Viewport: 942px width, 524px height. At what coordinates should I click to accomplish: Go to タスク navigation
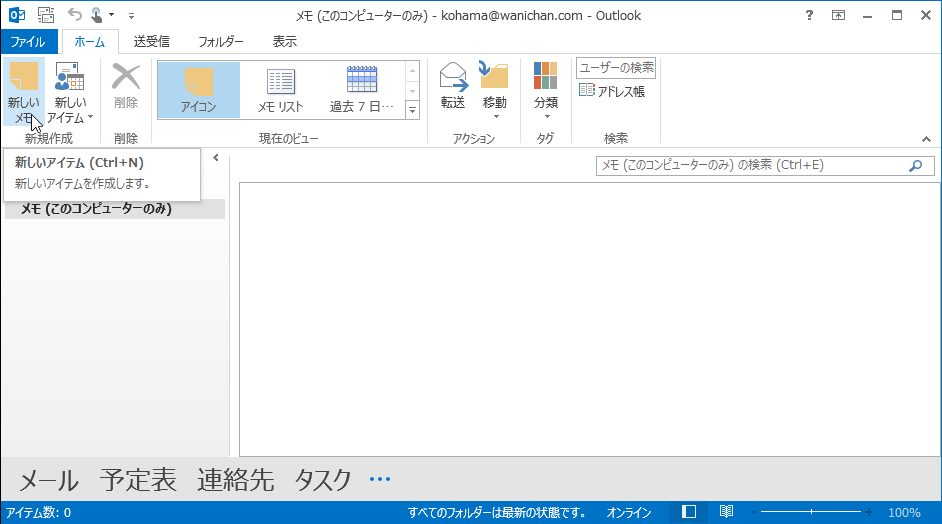[323, 480]
